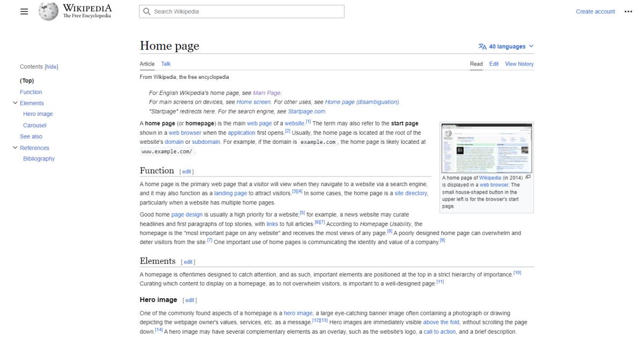Switch to the Talk tab
This screenshot has width=644, height=338.
click(x=166, y=63)
